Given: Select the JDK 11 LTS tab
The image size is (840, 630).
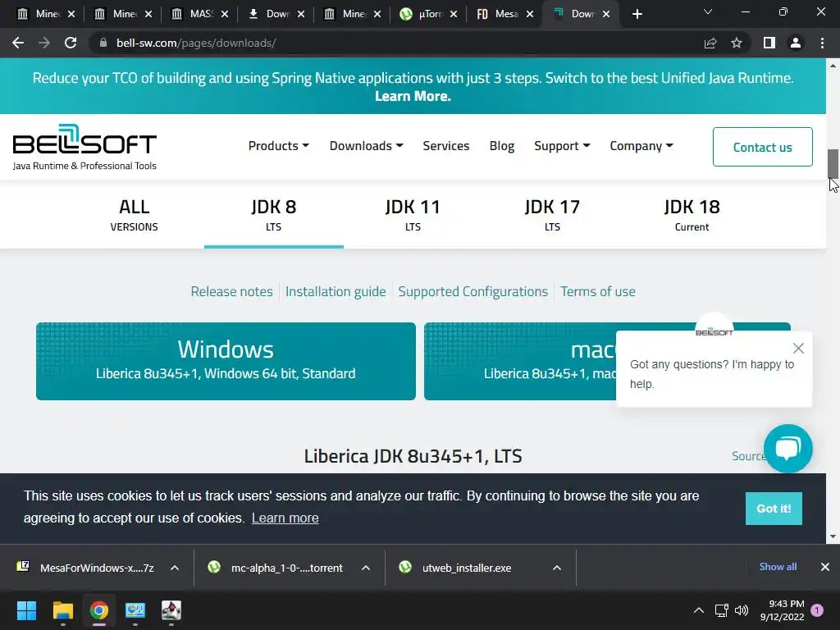Looking at the screenshot, I should tap(413, 215).
